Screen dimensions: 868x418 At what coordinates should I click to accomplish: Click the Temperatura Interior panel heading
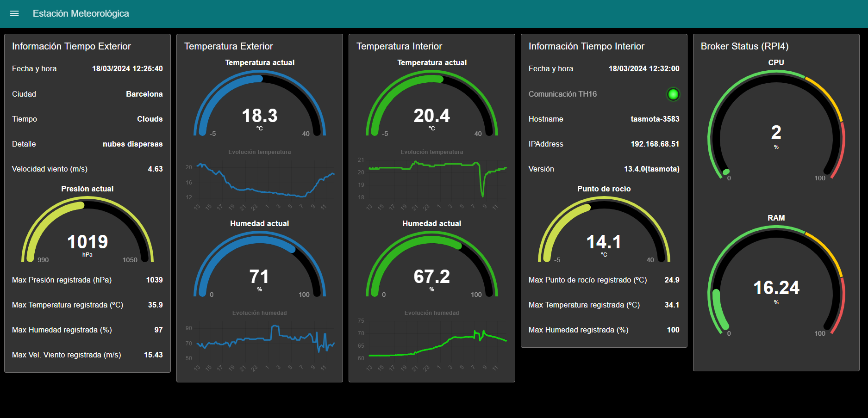(399, 46)
